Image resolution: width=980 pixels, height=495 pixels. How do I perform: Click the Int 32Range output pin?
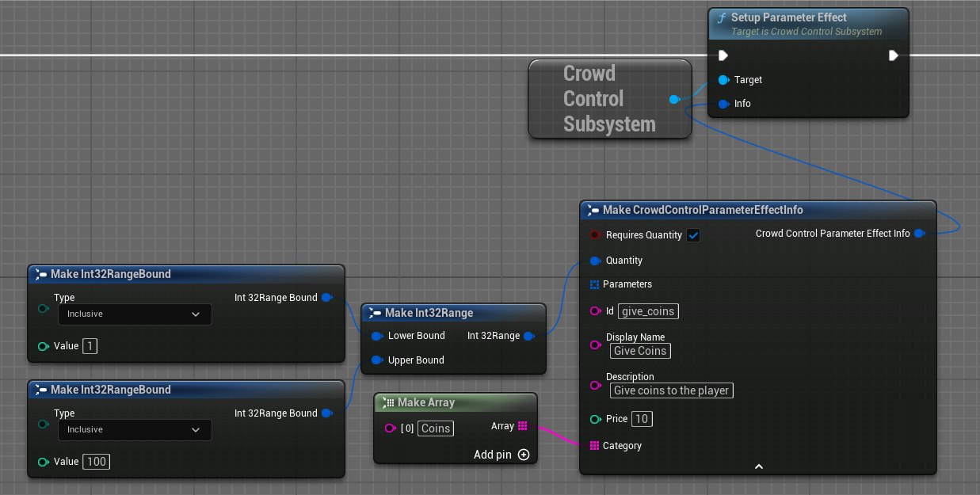529,336
